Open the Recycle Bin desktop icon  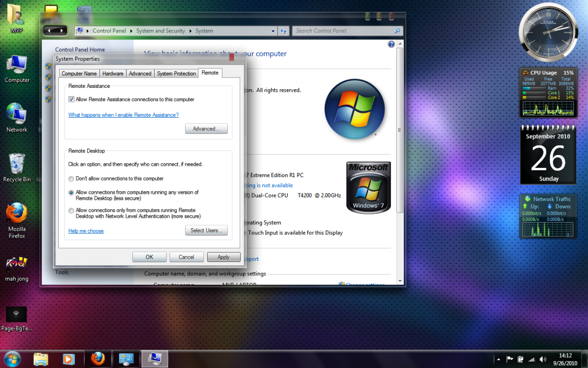[x=17, y=168]
